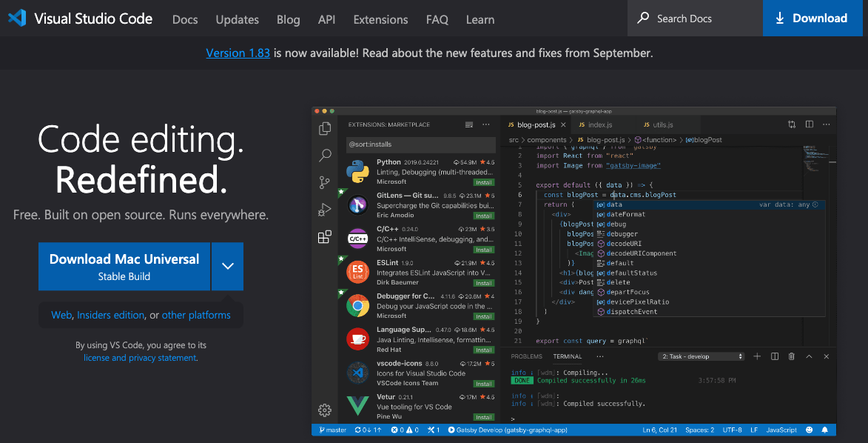The height and width of the screenshot is (443, 868).
Task: Click the smiley feedback icon in status bar
Action: pos(810,430)
